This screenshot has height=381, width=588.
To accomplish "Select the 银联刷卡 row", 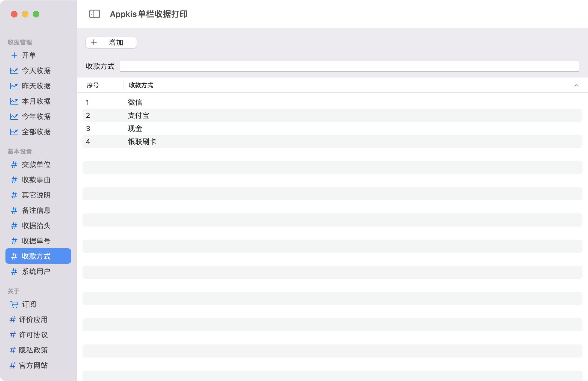I will tap(333, 142).
